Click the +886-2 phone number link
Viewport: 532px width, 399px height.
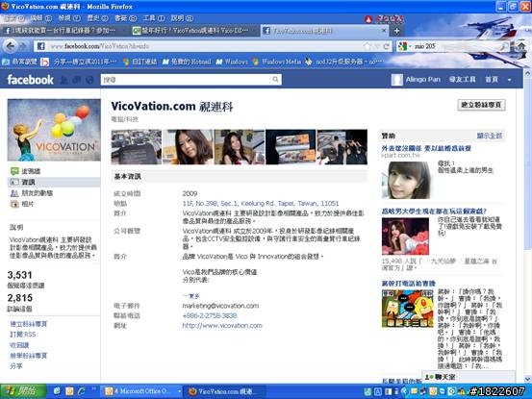click(210, 315)
